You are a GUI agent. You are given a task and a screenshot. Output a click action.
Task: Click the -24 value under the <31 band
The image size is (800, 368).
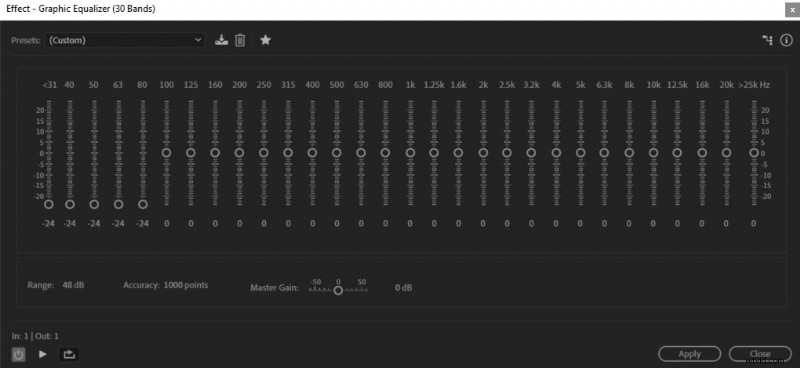[49, 224]
